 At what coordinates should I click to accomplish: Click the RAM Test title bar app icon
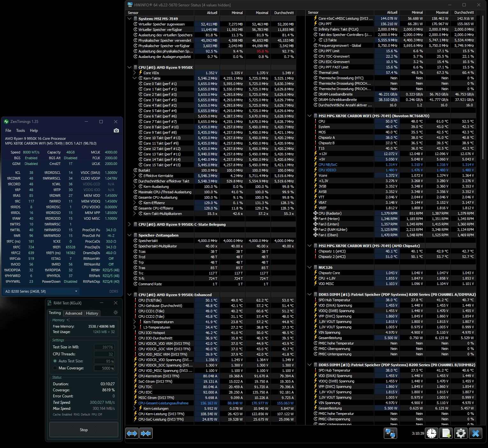click(x=49, y=303)
